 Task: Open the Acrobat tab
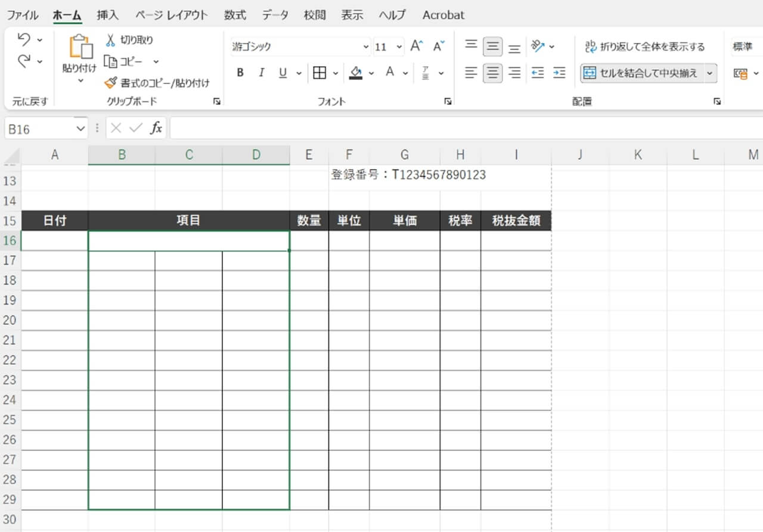click(x=443, y=15)
